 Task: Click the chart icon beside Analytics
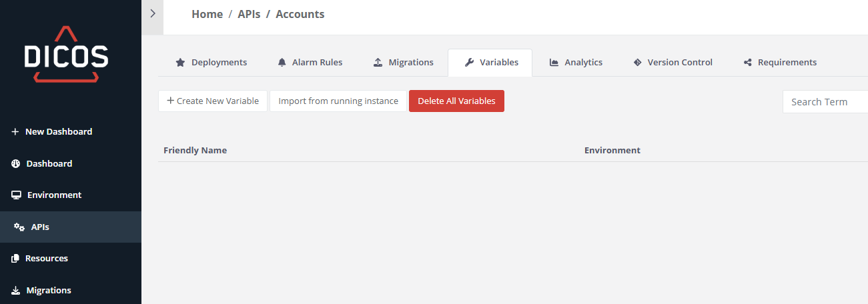tap(554, 63)
